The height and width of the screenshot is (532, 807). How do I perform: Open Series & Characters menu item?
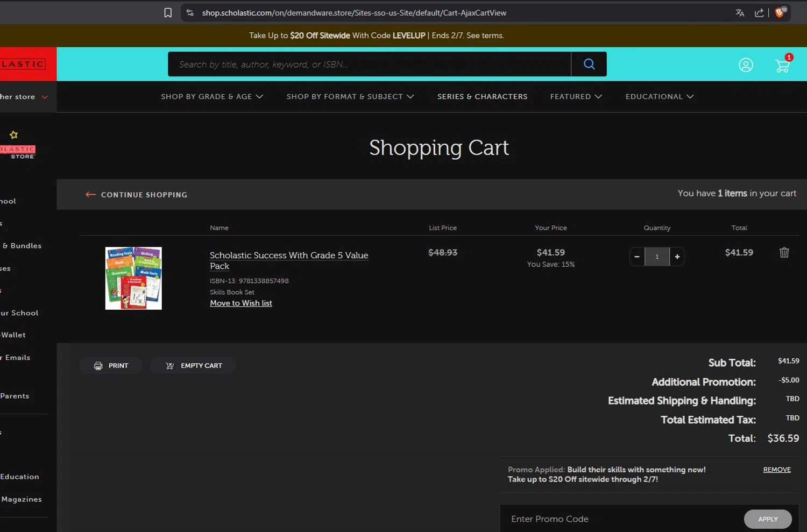pos(482,96)
